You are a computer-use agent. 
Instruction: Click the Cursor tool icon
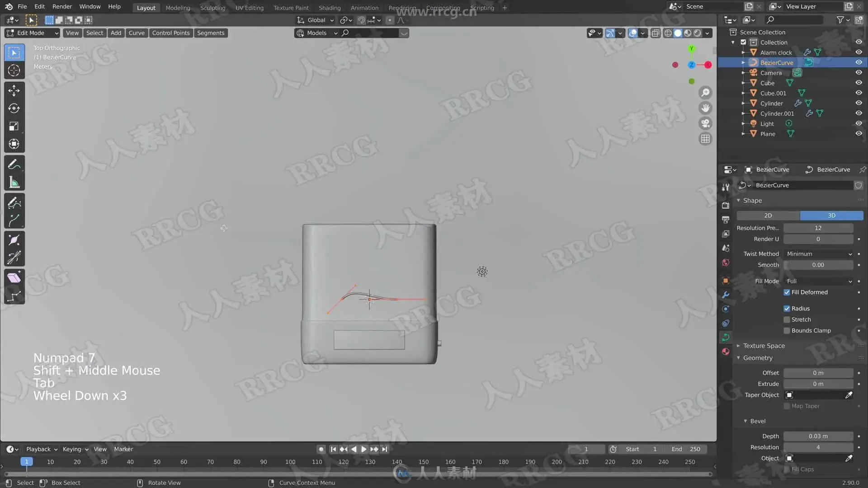click(x=14, y=70)
